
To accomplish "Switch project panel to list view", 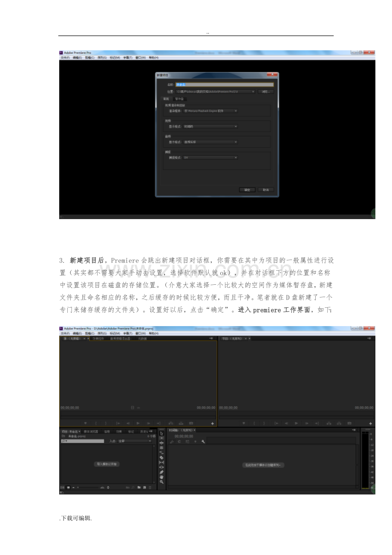I will click(63, 487).
